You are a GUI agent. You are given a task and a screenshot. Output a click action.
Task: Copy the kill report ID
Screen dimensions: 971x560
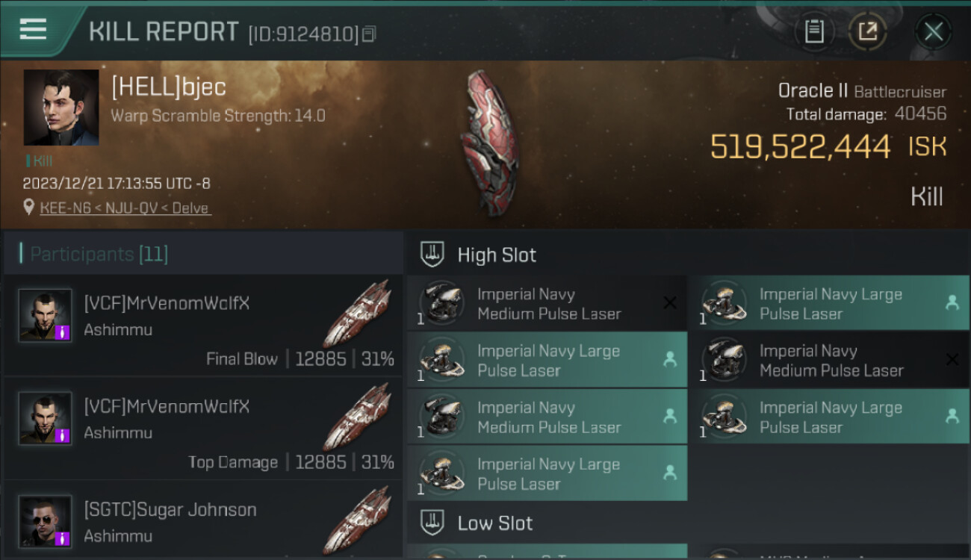369,34
